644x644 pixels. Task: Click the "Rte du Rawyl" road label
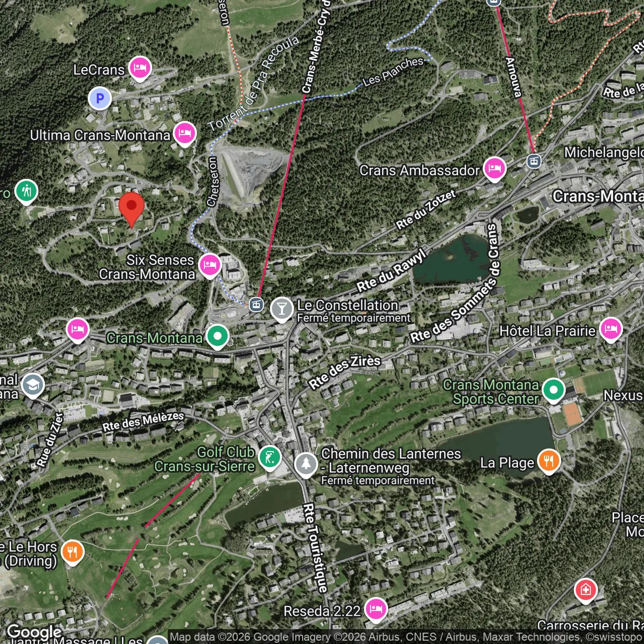pos(392,270)
